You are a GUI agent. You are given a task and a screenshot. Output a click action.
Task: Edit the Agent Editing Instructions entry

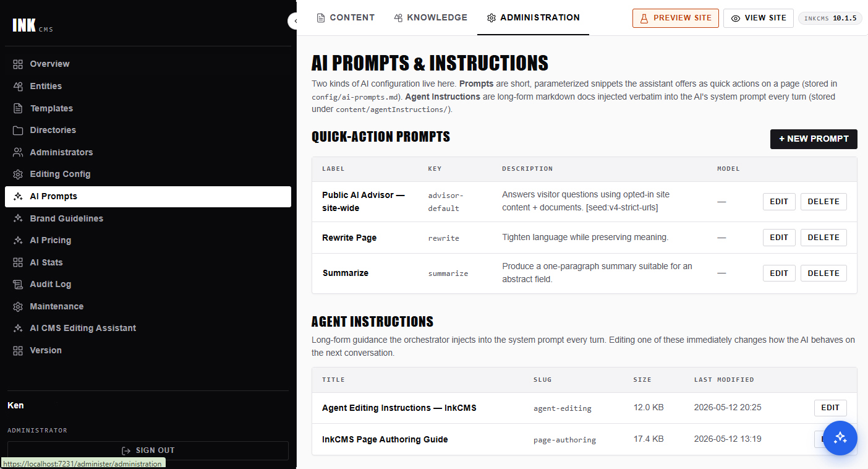pos(830,408)
